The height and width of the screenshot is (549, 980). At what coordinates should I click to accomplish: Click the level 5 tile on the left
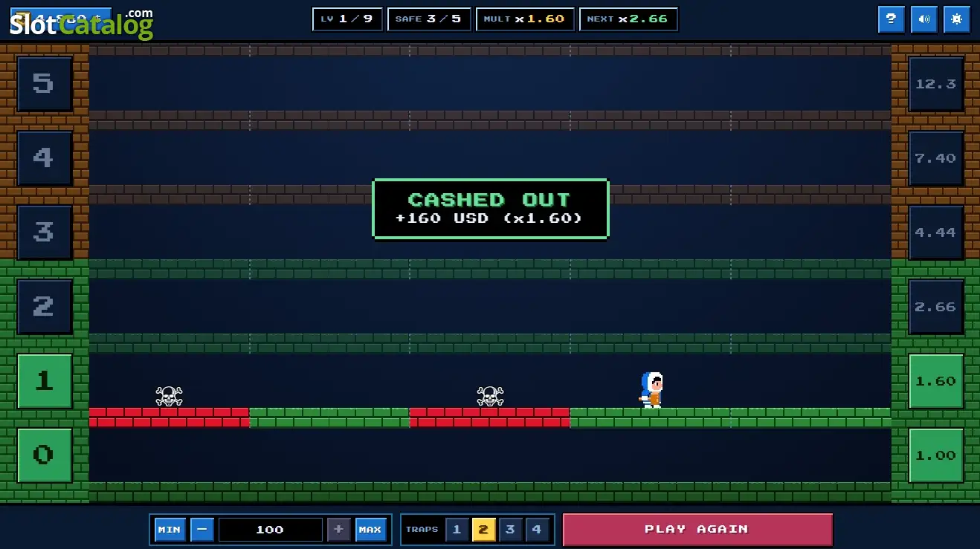point(44,84)
